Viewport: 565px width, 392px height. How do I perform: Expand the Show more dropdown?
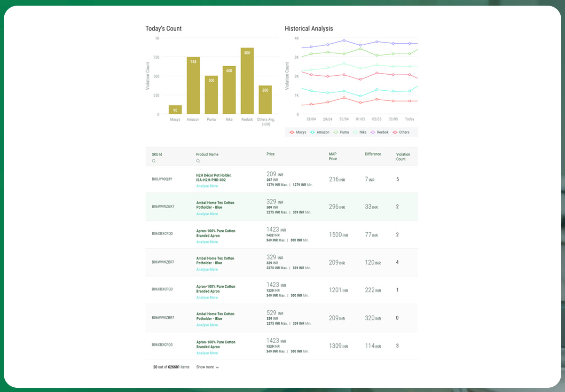[x=208, y=367]
